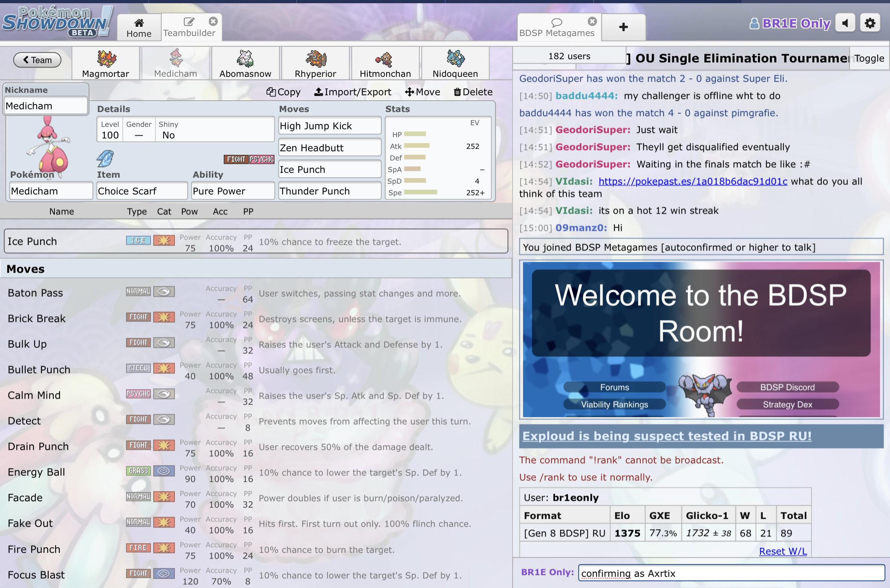Select the Abomasnow team slot
Viewport: 890px width, 588px height.
[245, 63]
